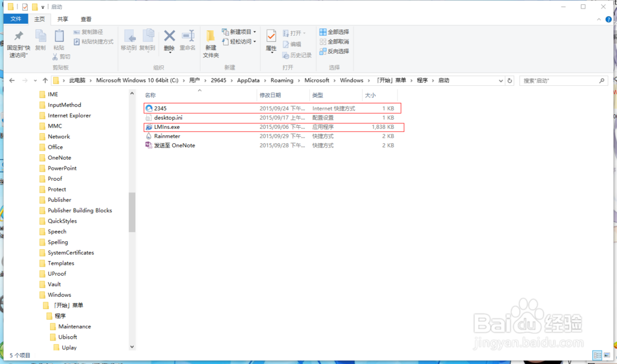
Task: Open the New Item dropdown
Action: coord(239,32)
